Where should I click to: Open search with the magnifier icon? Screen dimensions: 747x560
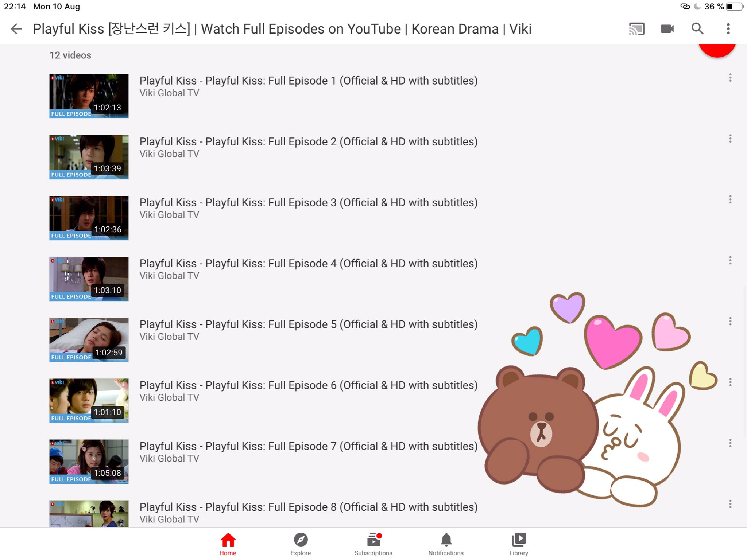[697, 28]
